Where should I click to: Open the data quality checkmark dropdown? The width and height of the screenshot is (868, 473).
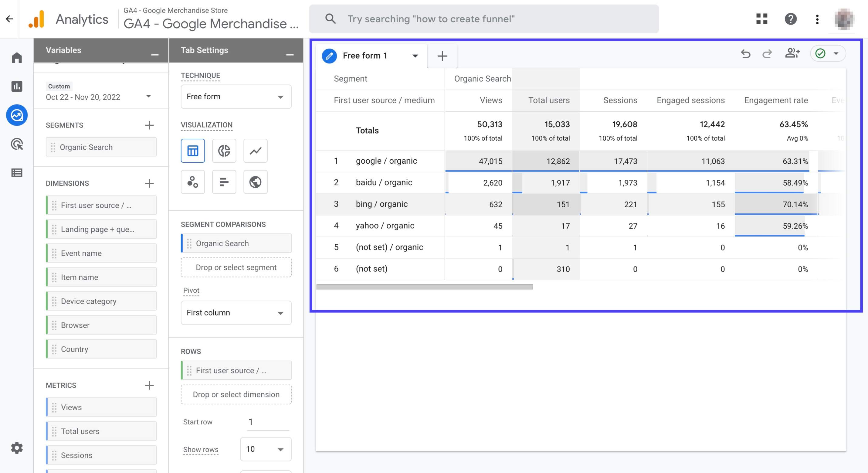[828, 54]
